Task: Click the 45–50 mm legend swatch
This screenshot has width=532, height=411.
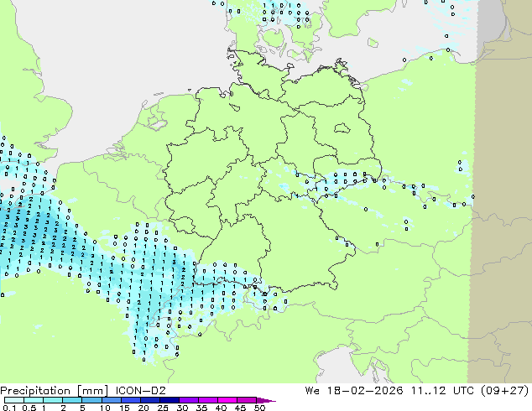Action: point(247,400)
